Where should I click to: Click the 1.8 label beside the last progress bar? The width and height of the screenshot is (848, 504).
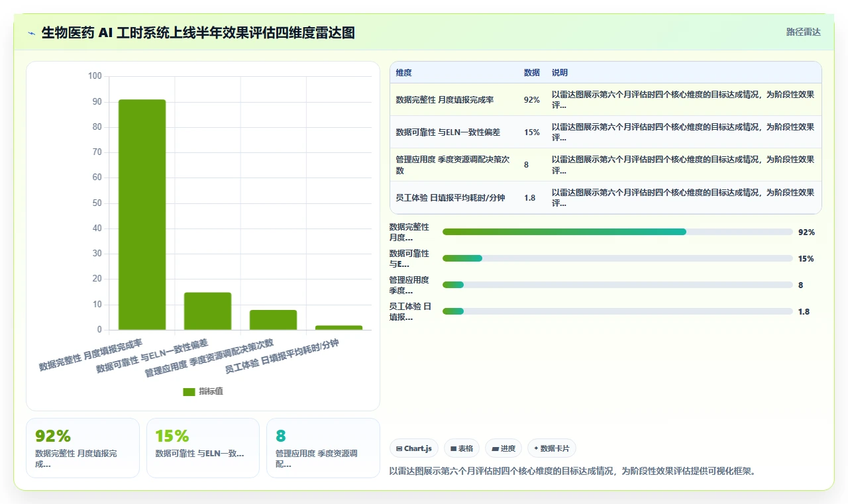click(804, 311)
